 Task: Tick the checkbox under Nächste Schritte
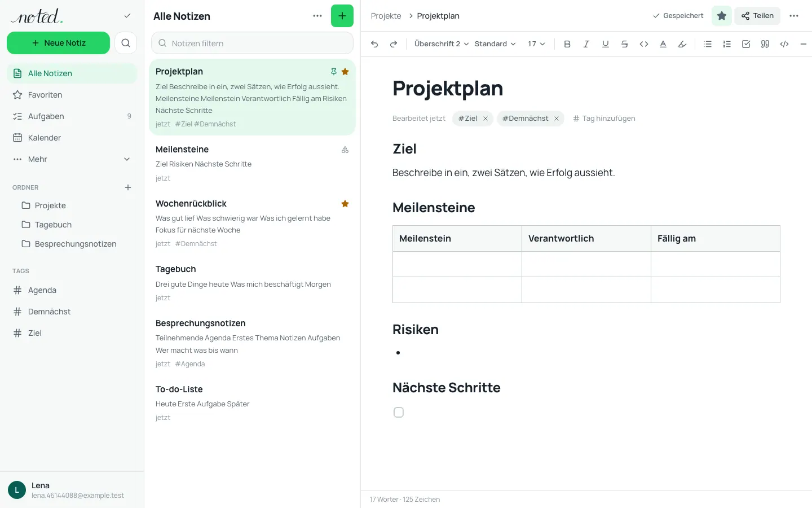click(x=399, y=413)
